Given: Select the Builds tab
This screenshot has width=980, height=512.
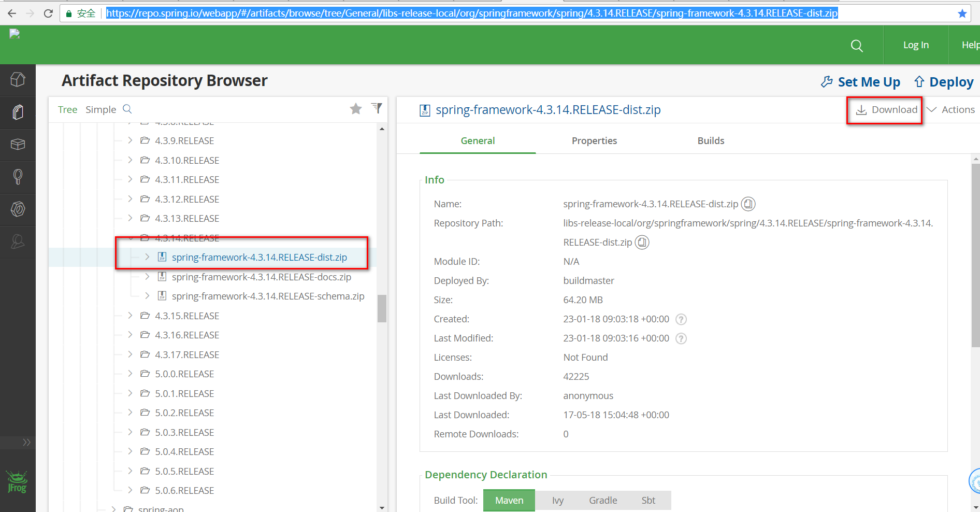Looking at the screenshot, I should pos(711,141).
